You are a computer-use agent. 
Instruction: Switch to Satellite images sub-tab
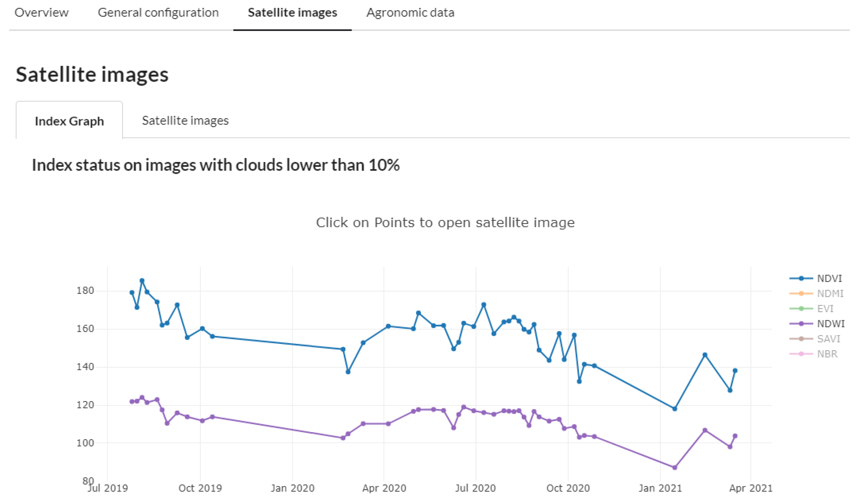[185, 120]
